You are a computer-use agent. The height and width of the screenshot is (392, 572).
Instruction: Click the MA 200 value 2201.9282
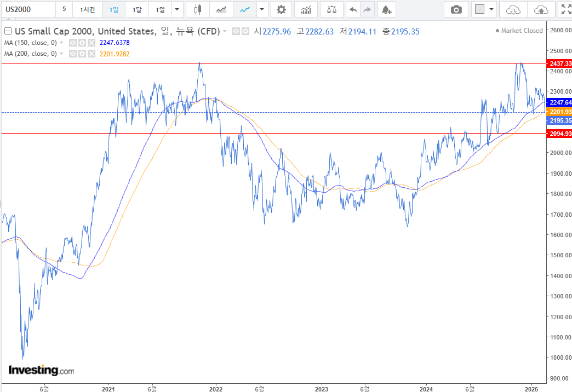pos(115,54)
